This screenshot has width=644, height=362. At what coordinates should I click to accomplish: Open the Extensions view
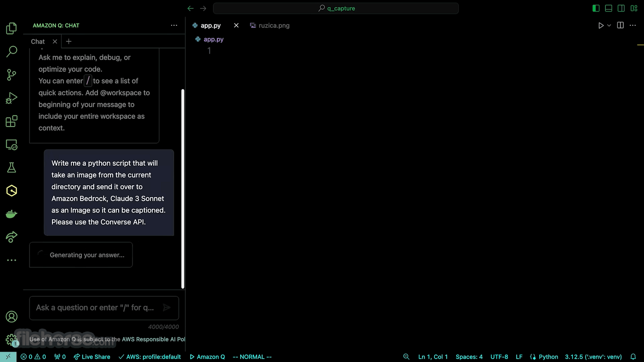[11, 121]
